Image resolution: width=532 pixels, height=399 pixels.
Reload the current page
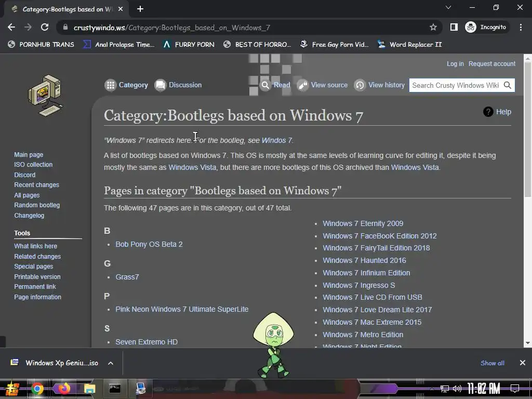click(x=45, y=27)
